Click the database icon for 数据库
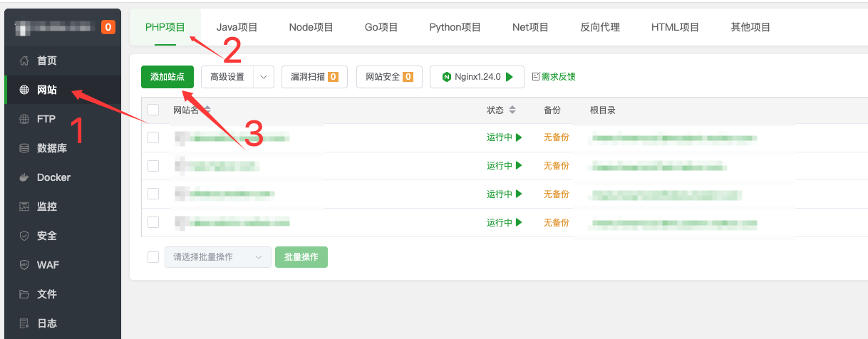 pos(24,148)
